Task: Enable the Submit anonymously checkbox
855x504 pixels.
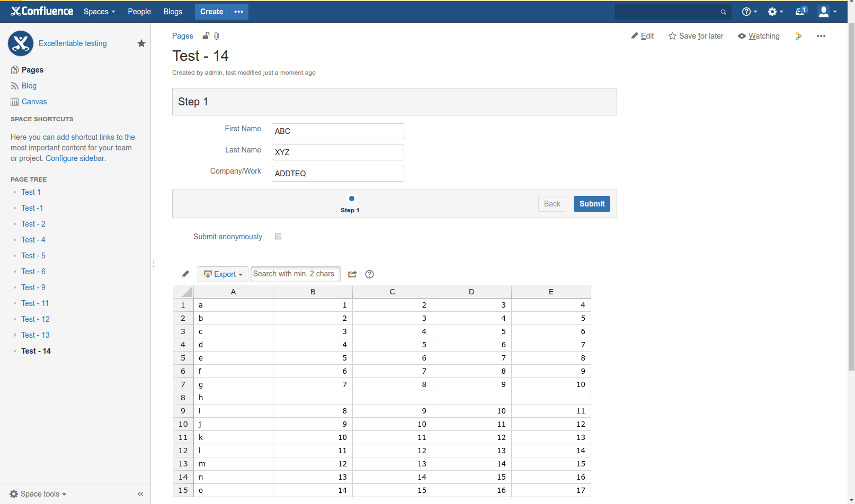Action: pyautogui.click(x=278, y=236)
